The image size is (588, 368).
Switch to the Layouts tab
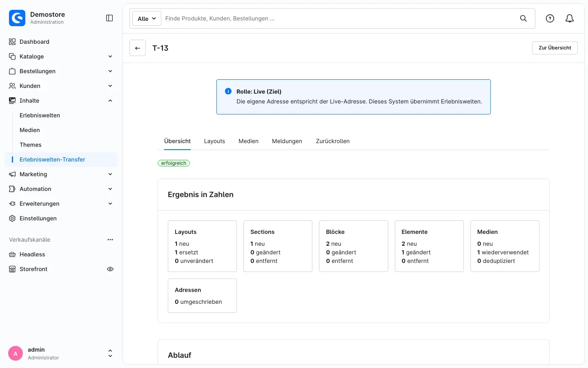point(214,141)
